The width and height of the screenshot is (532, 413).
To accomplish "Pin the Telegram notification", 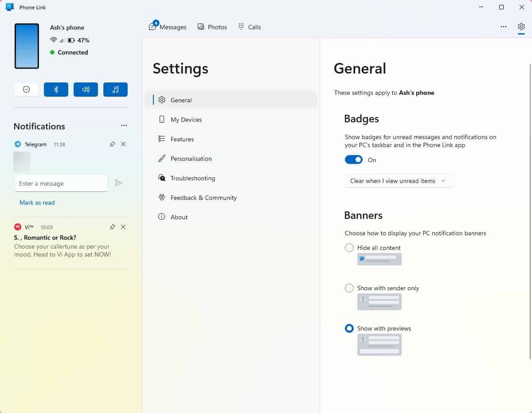I will pos(112,144).
